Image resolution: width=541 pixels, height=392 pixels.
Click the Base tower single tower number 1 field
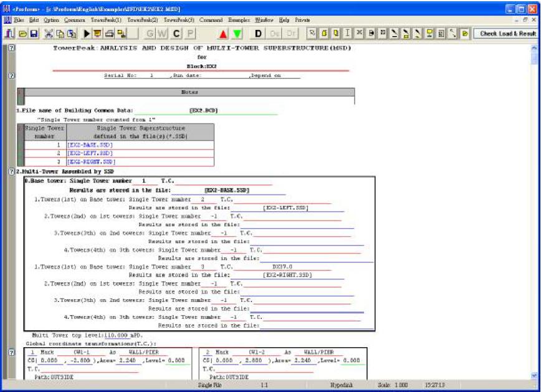click(x=144, y=181)
